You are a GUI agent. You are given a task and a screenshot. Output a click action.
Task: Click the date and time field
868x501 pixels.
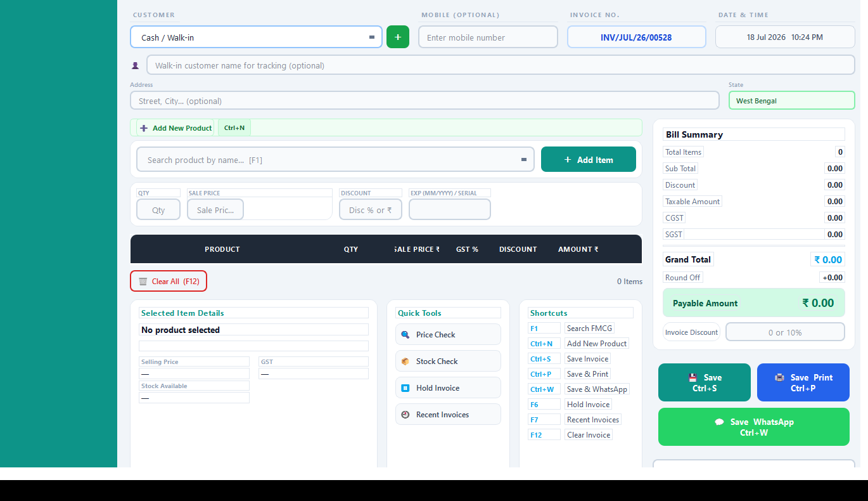pyautogui.click(x=785, y=37)
